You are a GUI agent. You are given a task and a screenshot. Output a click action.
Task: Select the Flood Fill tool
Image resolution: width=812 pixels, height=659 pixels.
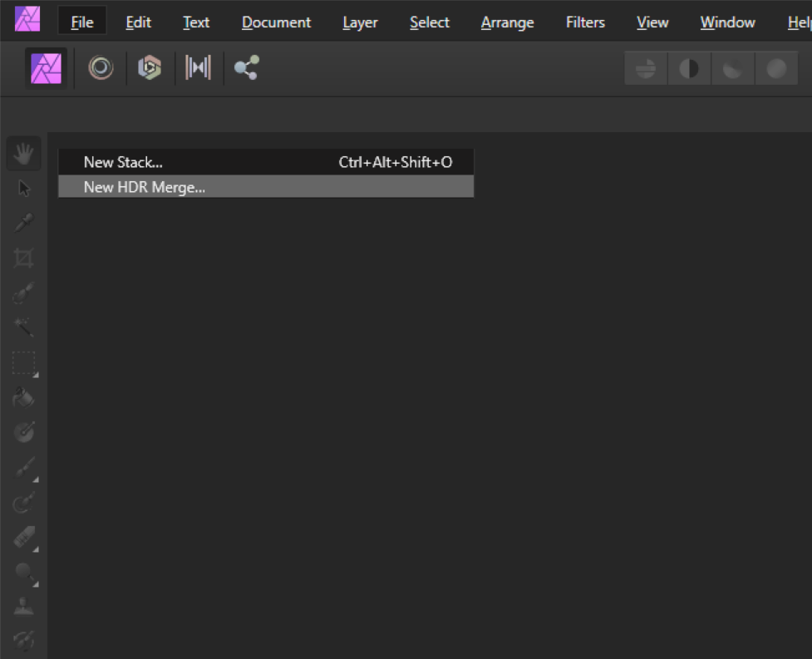[23, 397]
